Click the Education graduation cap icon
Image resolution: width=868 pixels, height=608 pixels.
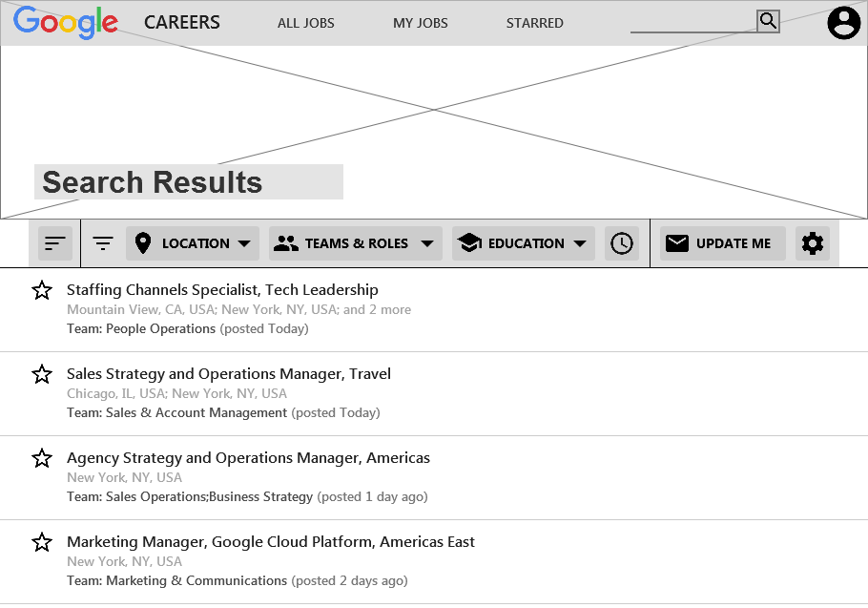469,242
